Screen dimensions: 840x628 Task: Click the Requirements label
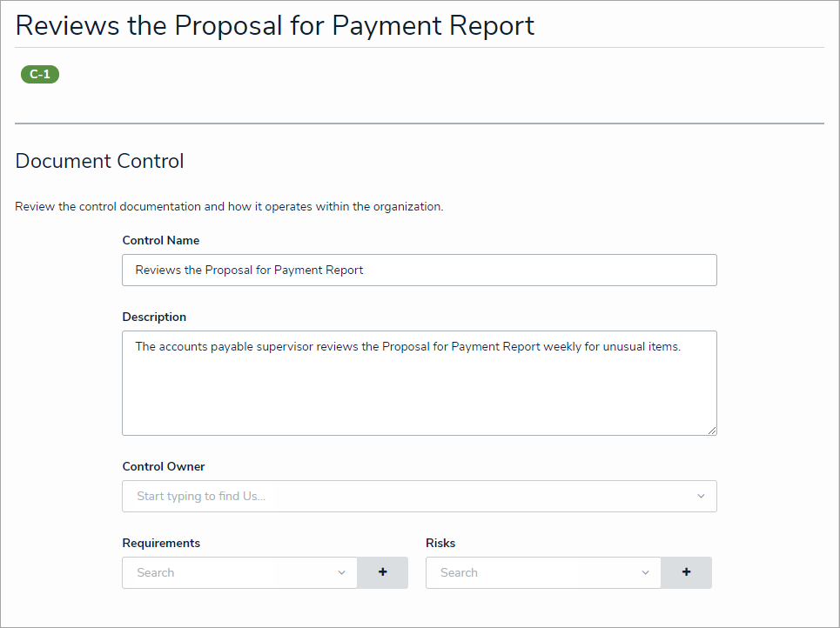pyautogui.click(x=161, y=544)
